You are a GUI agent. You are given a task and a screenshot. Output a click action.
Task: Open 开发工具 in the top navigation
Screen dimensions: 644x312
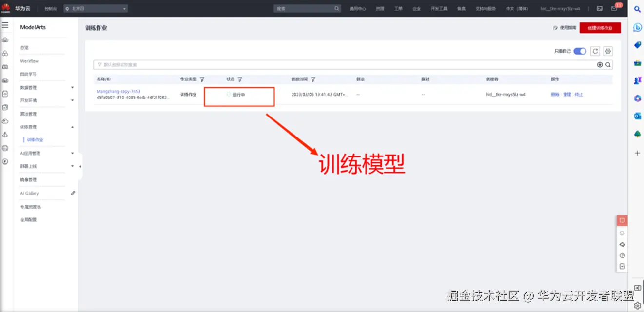click(439, 9)
